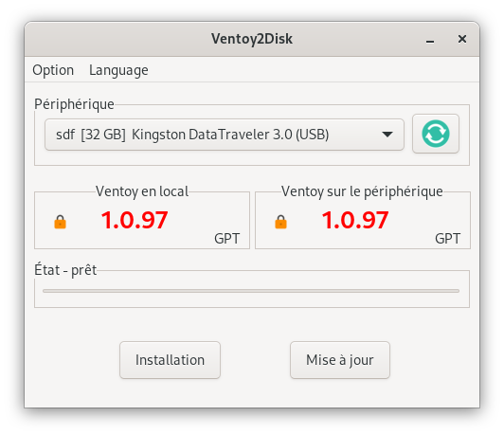Screen dimensions: 504x435
Task: Click the Ventoy2Disk title bar text
Action: [252, 39]
